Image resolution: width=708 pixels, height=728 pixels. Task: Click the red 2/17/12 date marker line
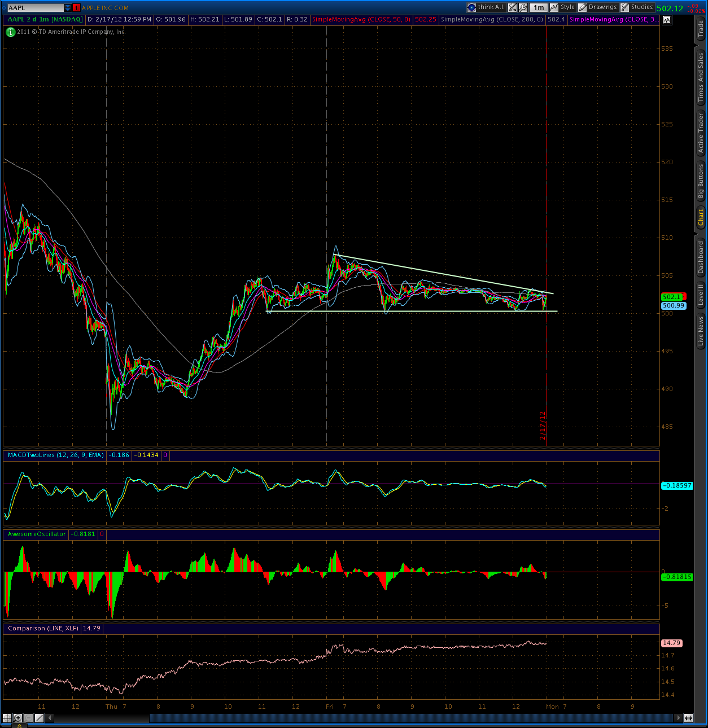[547, 237]
